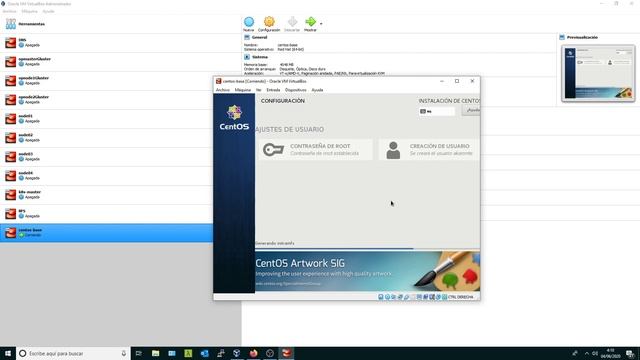This screenshot has width=640, height=360.
Task: Click the General section header icon
Action: point(247,37)
